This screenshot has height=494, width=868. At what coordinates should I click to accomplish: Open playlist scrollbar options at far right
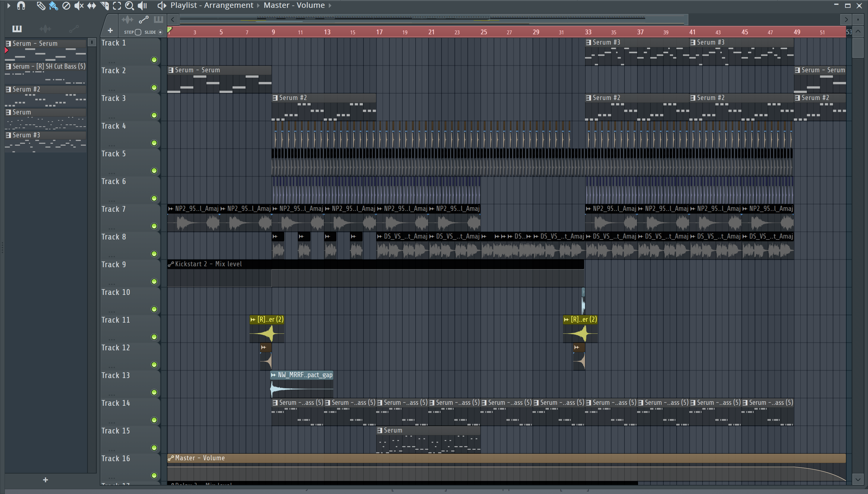tap(858, 19)
